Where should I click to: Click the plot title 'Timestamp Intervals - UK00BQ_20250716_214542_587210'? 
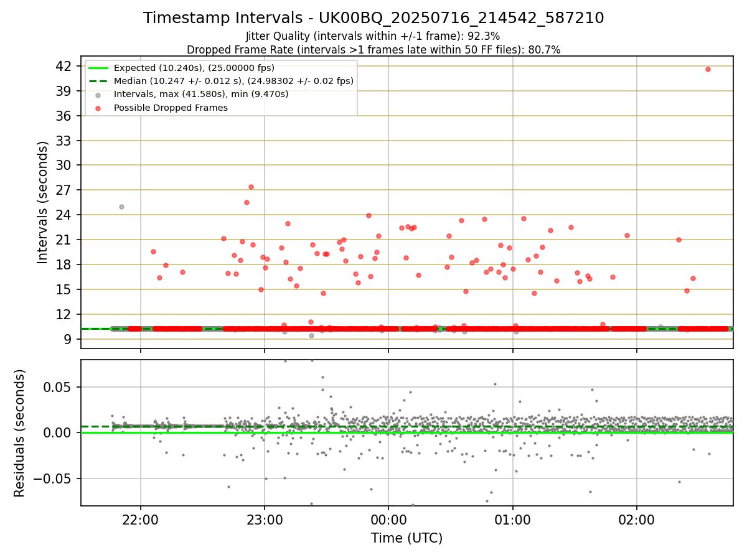[374, 18]
